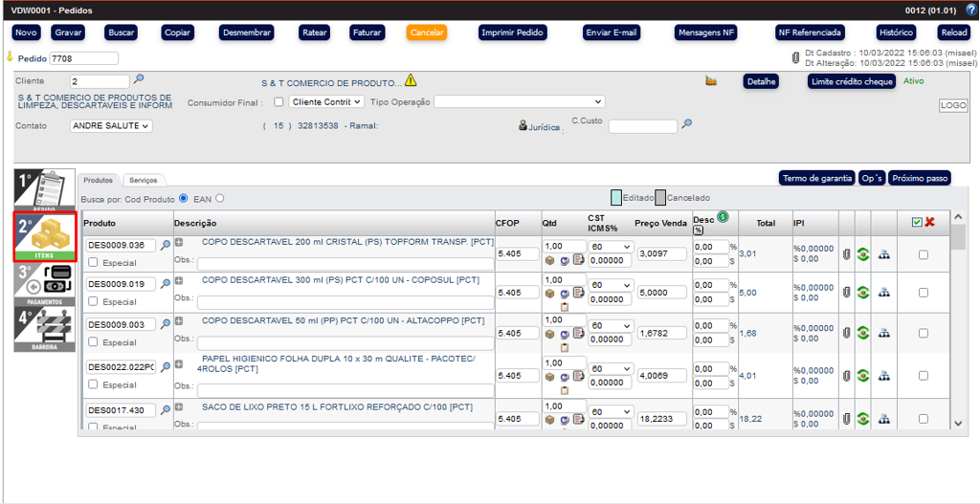Screen dimensions: 980x504
Task: Click the green dollar icon near Desc
Action: (723, 217)
